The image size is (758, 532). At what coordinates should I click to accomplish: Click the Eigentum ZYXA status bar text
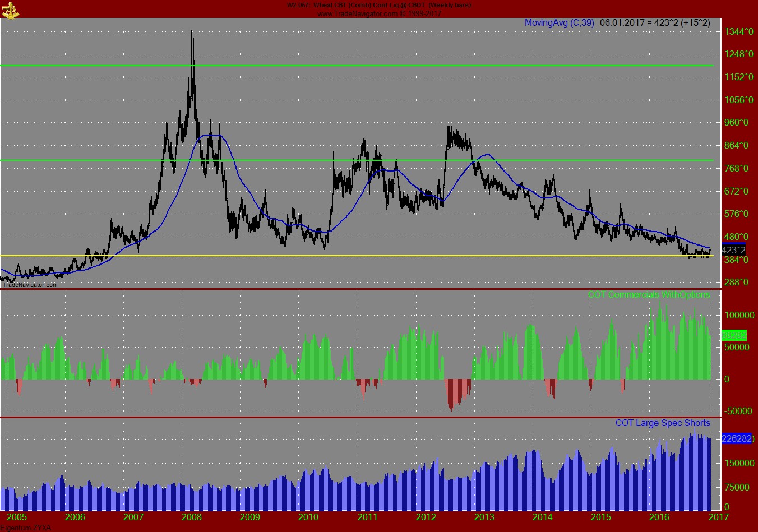(x=26, y=528)
